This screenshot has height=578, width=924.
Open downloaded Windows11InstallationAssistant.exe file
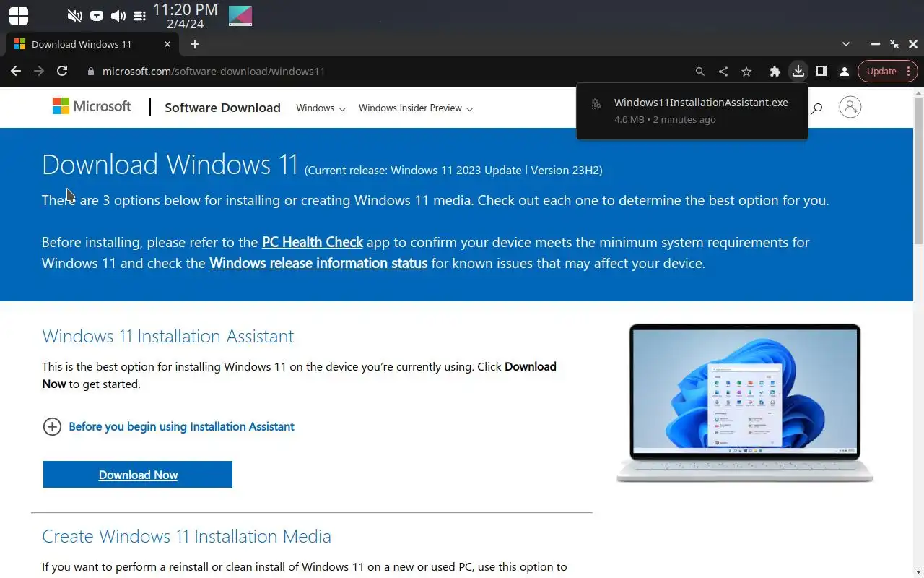pyautogui.click(x=701, y=103)
